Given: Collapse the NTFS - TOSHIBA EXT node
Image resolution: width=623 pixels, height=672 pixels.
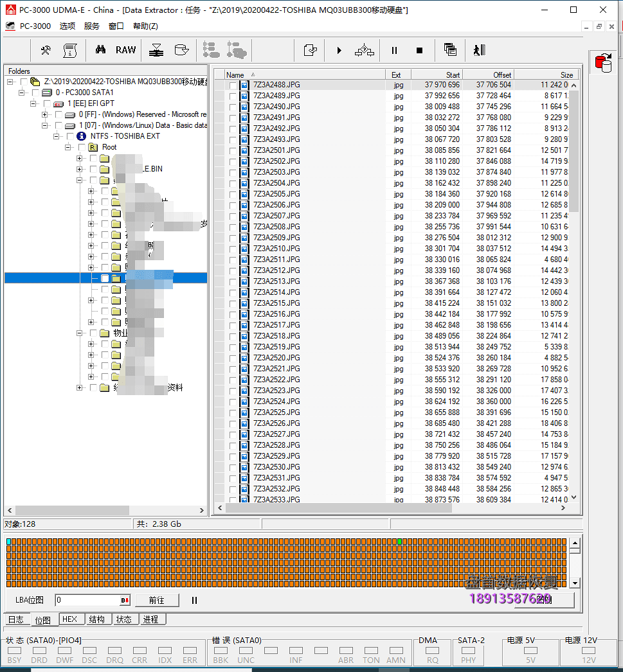Looking at the screenshot, I should 56,136.
